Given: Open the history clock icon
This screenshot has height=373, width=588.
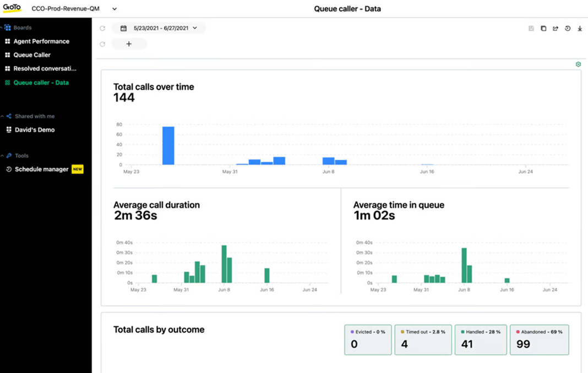Looking at the screenshot, I should (x=568, y=29).
